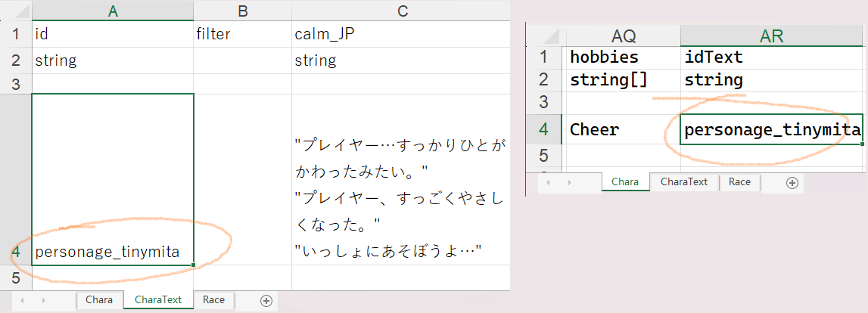Click the new sheet plus button beside the left workbook's Race tab
Screen dimensions: 868x313
[x=266, y=300]
